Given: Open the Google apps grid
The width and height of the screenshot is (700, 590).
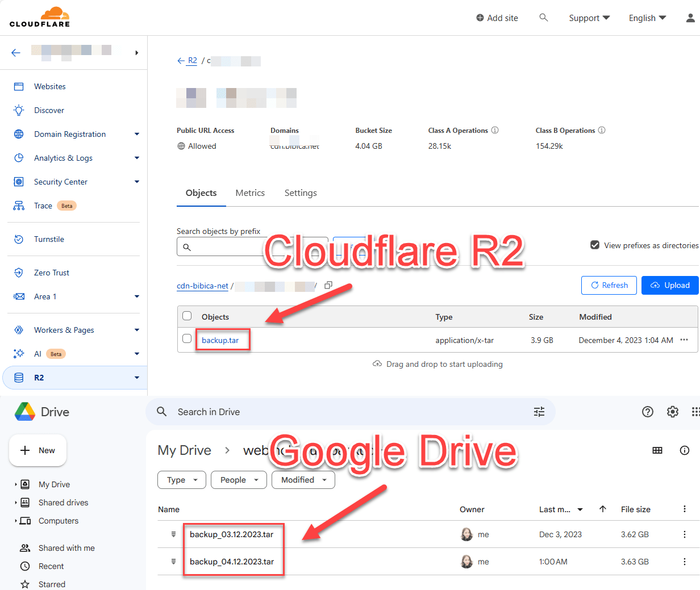Looking at the screenshot, I should point(695,412).
